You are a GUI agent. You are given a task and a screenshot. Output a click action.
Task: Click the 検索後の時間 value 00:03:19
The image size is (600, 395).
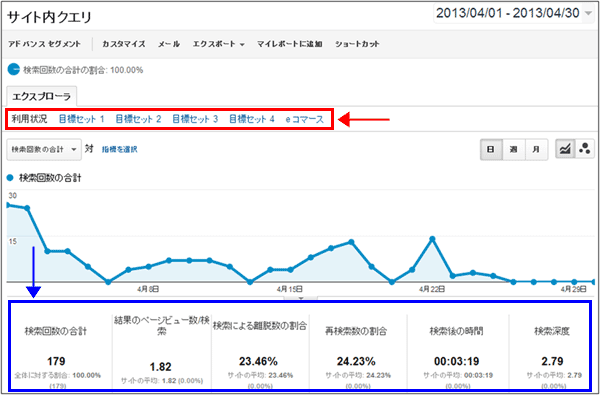tap(456, 361)
